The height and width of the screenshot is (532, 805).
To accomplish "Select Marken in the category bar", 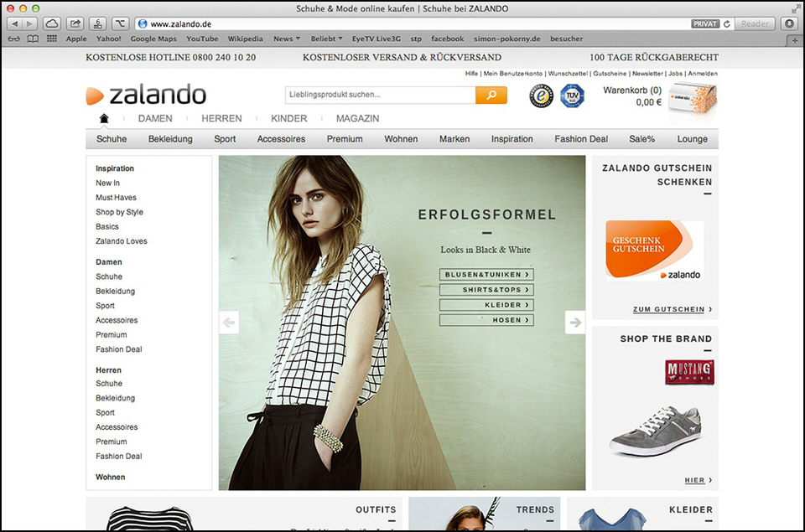I will click(x=454, y=139).
